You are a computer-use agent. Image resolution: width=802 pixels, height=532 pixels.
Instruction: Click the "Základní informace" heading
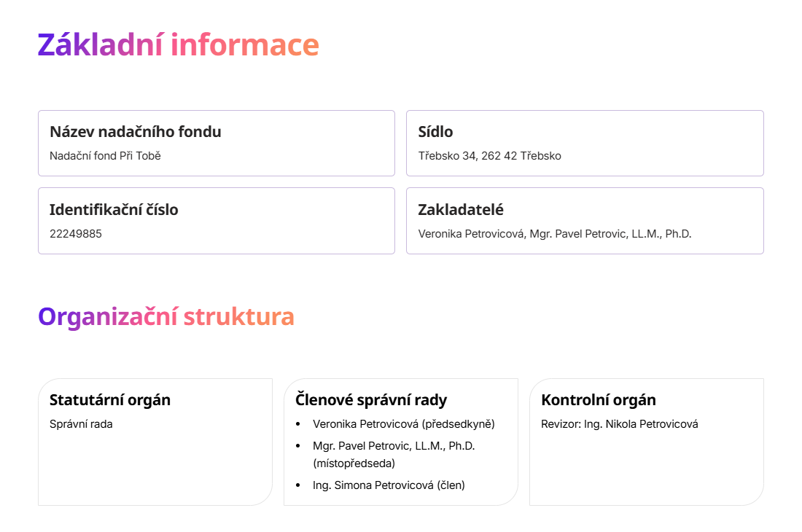(178, 45)
